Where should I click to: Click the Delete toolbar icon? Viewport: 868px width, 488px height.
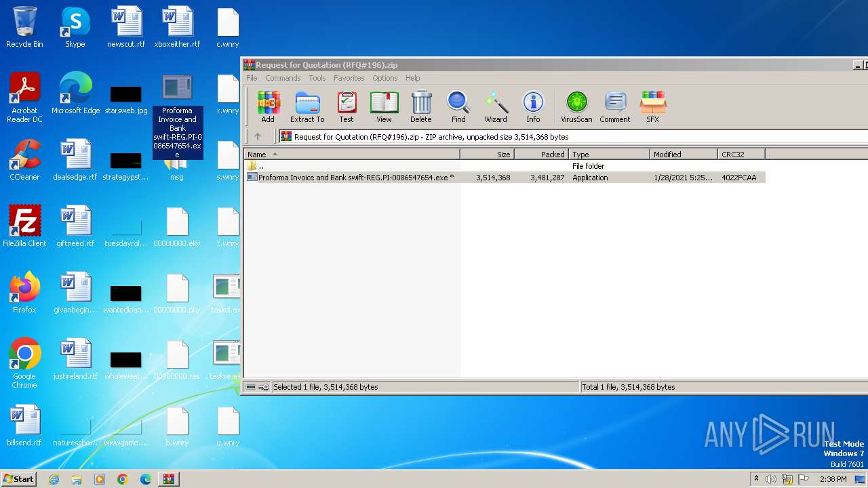coord(420,107)
